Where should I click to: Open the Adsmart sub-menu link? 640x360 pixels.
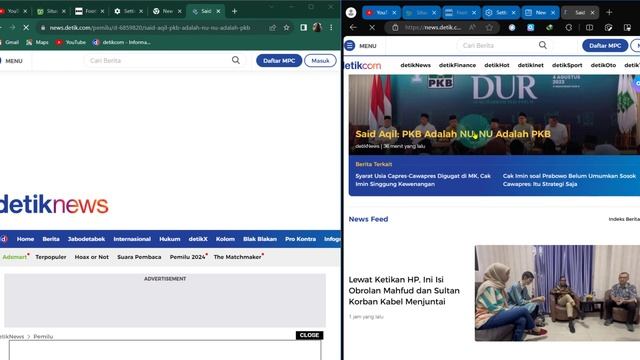point(15,257)
